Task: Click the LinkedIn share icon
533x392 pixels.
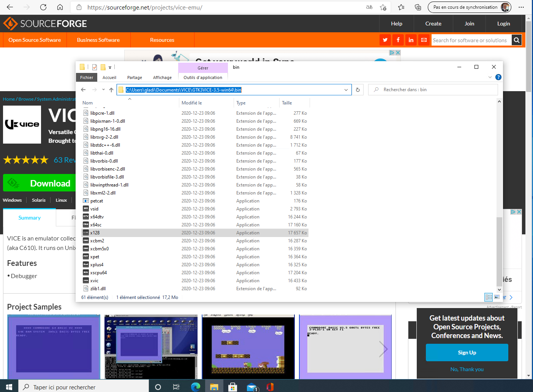Action: 411,40
